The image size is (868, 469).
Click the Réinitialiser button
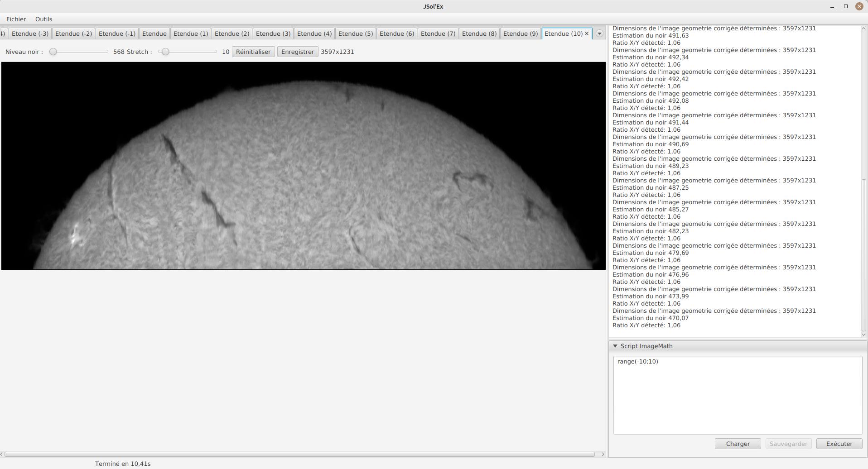click(253, 52)
